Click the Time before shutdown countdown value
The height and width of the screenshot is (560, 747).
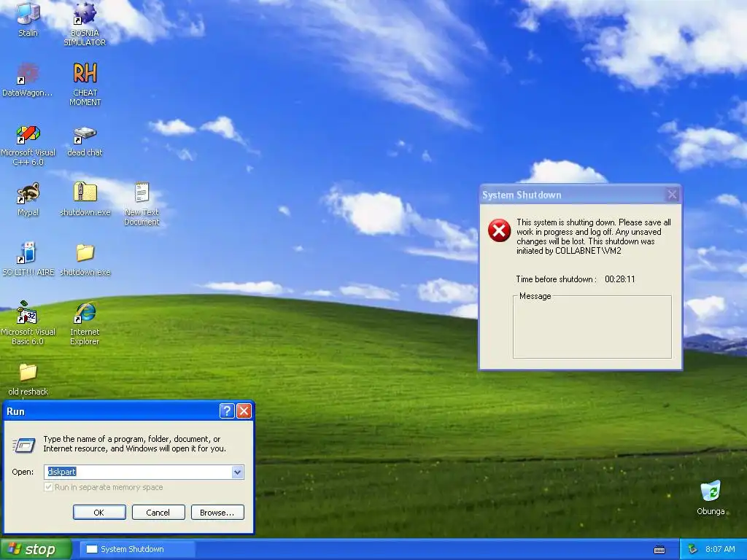pos(620,279)
